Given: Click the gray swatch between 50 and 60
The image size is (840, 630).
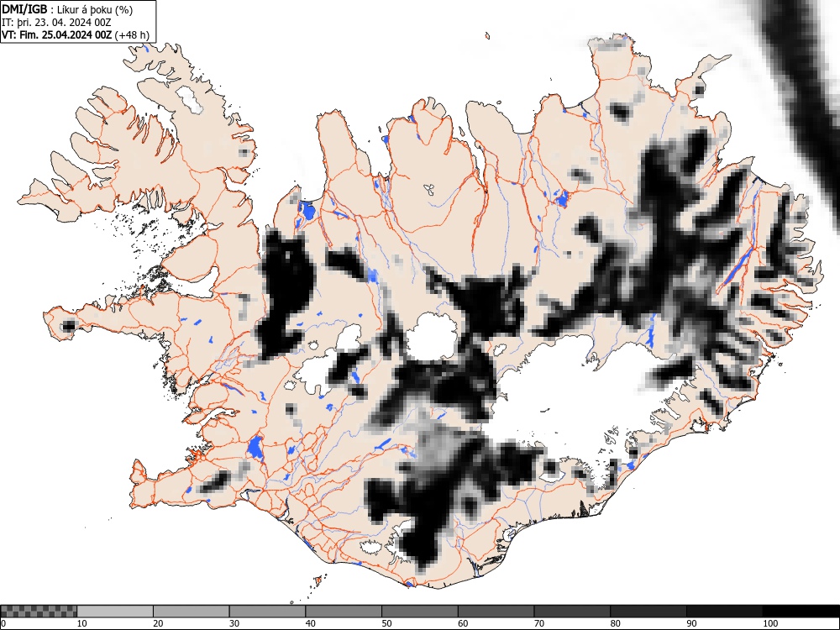Looking at the screenshot, I should pos(420,612).
